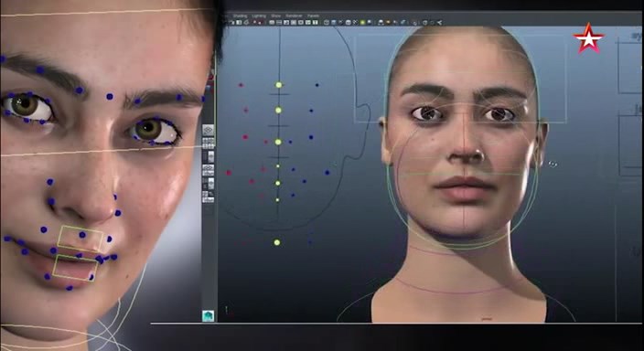Select the lowest yellow-green chin control point

(x=277, y=242)
